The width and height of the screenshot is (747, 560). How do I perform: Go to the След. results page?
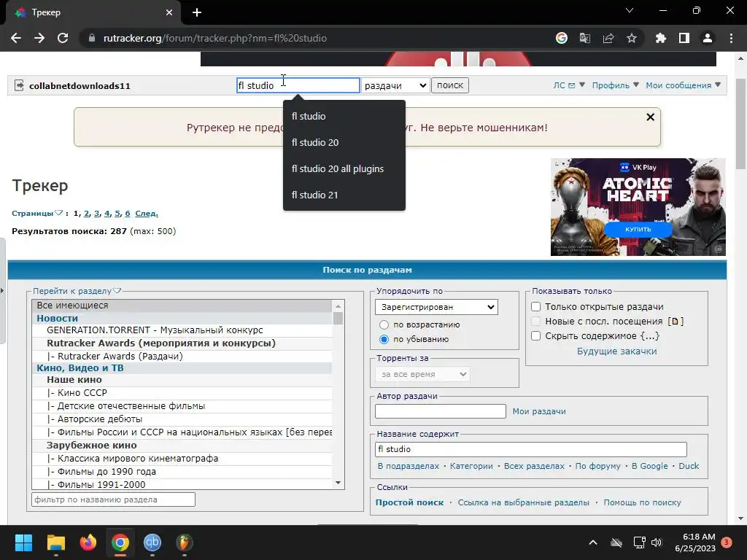coord(146,214)
